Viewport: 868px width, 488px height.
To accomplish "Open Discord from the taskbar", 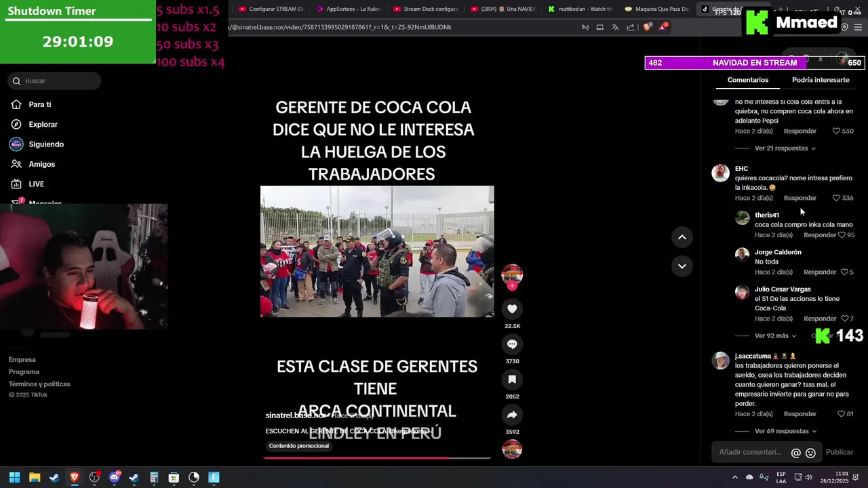I will 114,477.
